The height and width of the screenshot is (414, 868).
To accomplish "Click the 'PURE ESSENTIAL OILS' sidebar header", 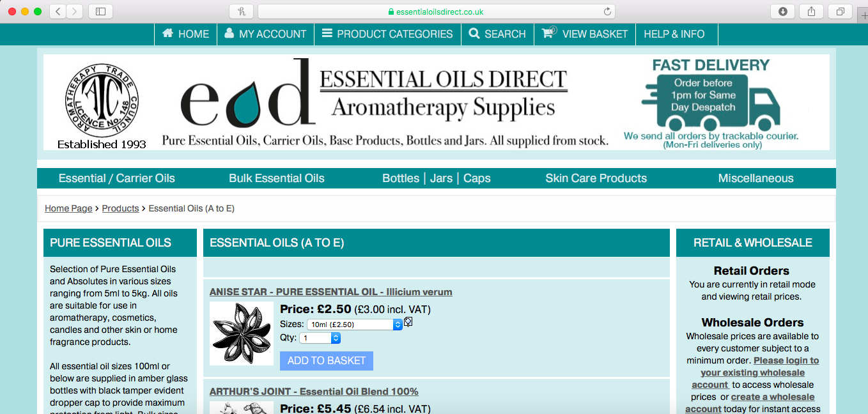I will coord(120,243).
